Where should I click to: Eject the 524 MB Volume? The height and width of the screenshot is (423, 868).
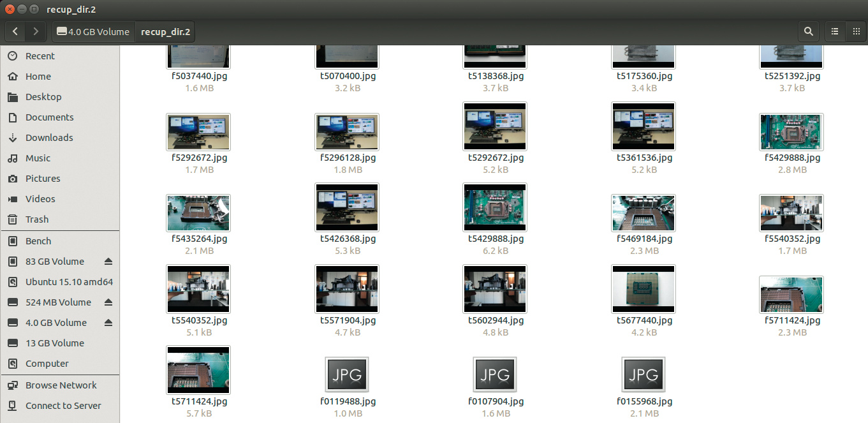(108, 302)
